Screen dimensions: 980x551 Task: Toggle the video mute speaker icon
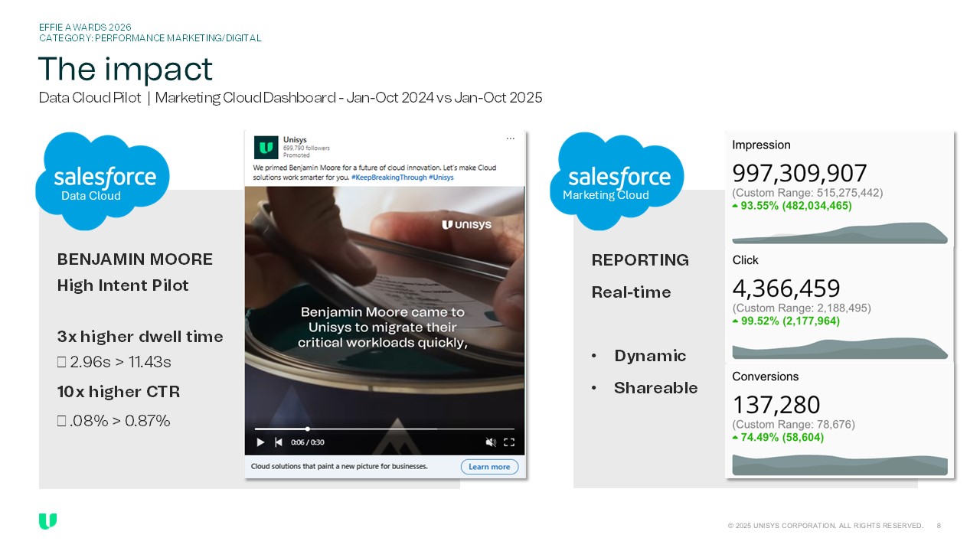[x=491, y=442]
